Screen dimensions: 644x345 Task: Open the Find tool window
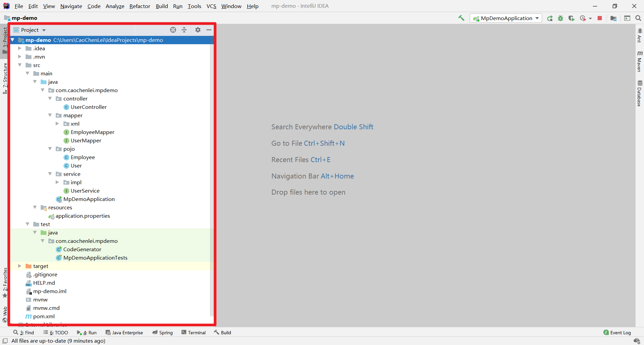tap(24, 333)
